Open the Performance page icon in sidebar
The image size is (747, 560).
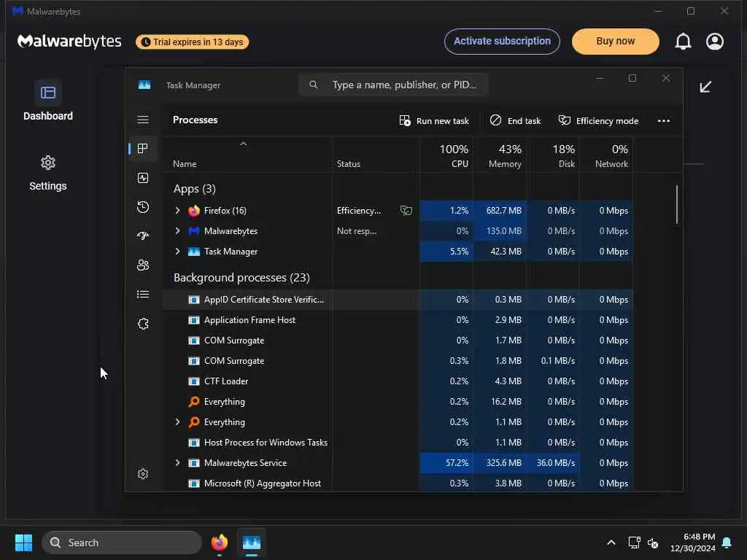[x=143, y=178]
